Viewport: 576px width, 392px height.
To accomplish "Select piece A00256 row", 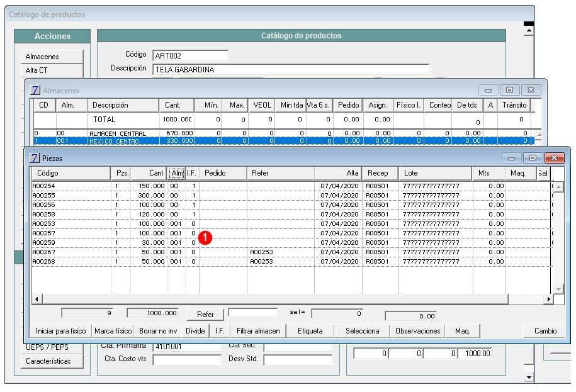I will 291,205.
